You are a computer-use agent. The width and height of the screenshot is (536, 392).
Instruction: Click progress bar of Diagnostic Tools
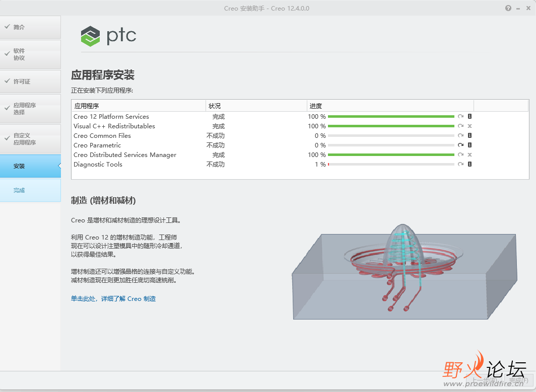391,164
